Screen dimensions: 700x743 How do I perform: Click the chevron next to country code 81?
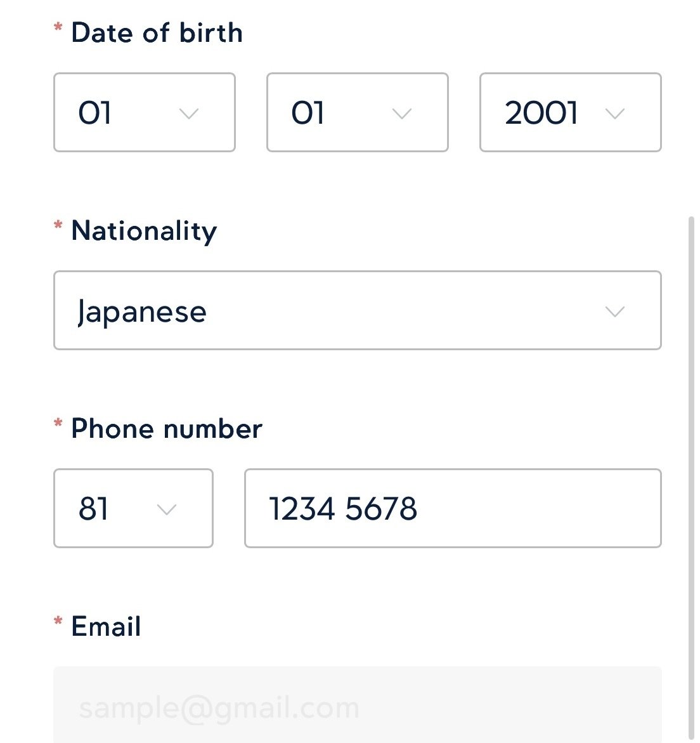tap(166, 510)
